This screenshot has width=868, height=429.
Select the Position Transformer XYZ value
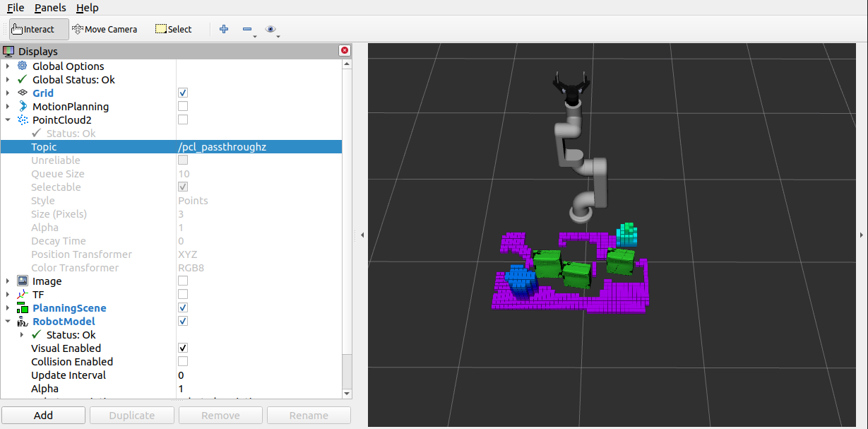tap(187, 254)
